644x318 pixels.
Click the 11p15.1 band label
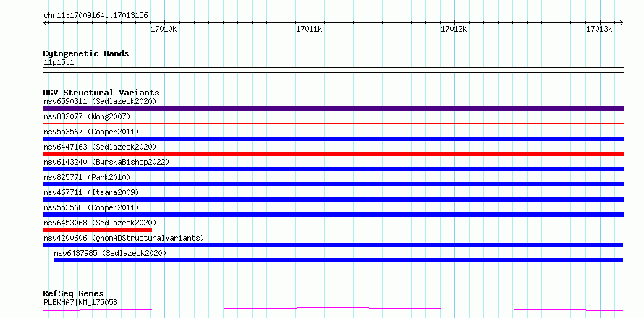59,63
